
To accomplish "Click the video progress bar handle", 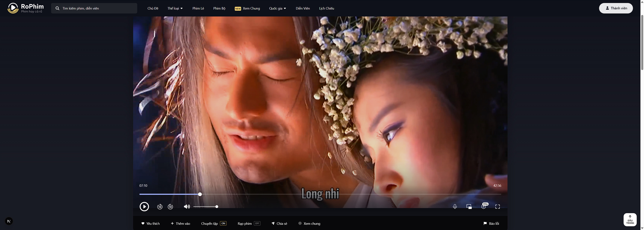I will tap(200, 194).
